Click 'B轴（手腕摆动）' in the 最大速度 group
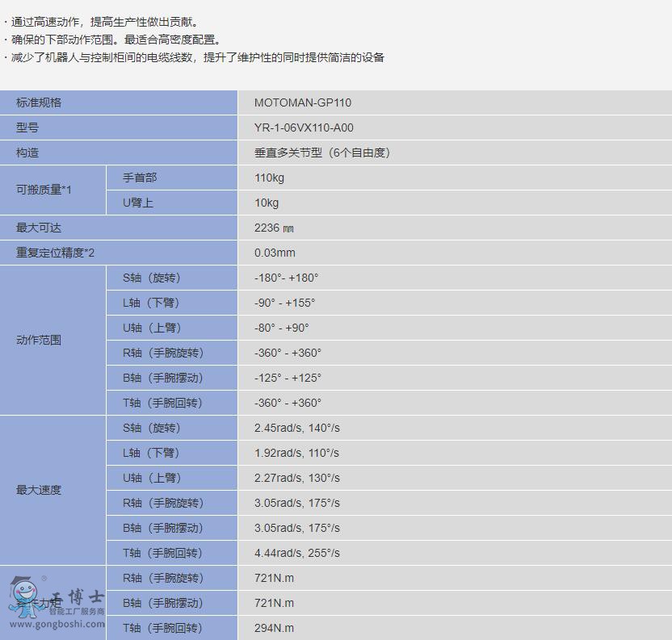 tap(163, 528)
